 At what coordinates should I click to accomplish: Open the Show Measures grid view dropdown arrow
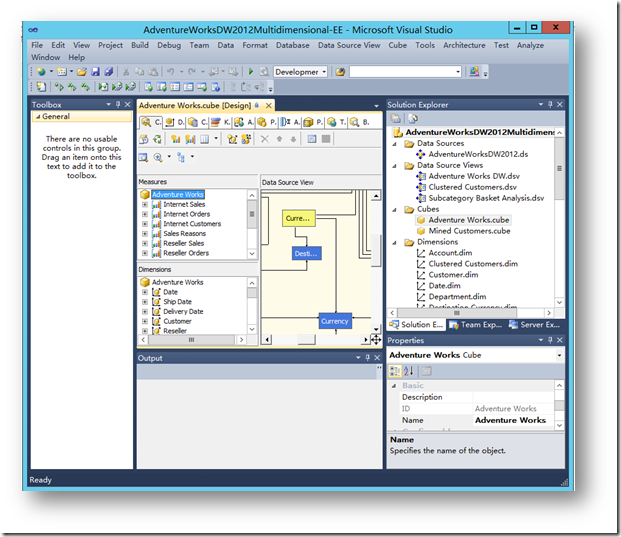pyautogui.click(x=216, y=139)
